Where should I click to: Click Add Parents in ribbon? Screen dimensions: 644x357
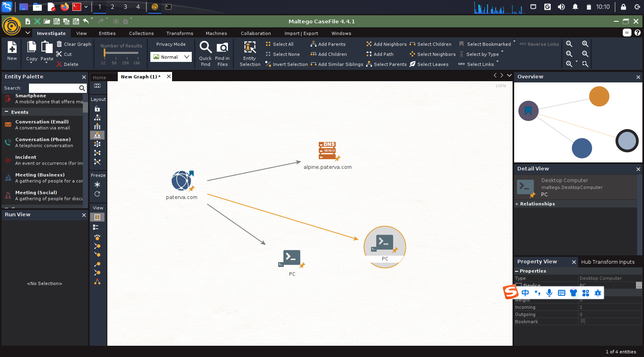pyautogui.click(x=328, y=44)
